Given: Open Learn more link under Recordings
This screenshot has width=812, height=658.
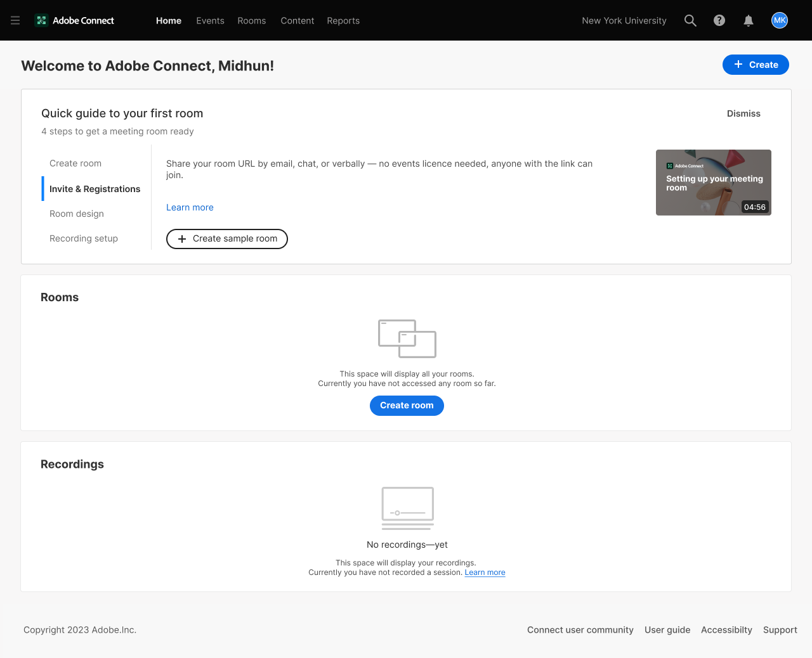Looking at the screenshot, I should [x=485, y=572].
